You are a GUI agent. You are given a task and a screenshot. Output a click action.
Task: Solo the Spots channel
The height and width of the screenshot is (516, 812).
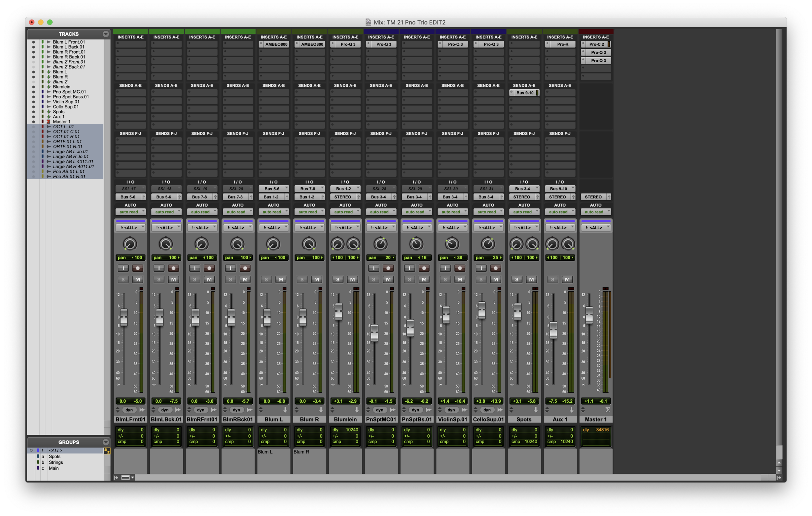tap(517, 279)
